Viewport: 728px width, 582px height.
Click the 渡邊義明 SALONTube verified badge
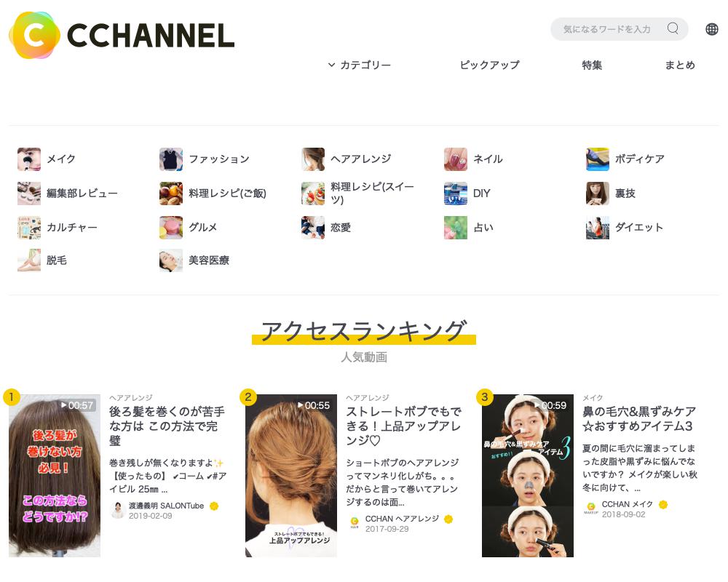[x=215, y=506]
